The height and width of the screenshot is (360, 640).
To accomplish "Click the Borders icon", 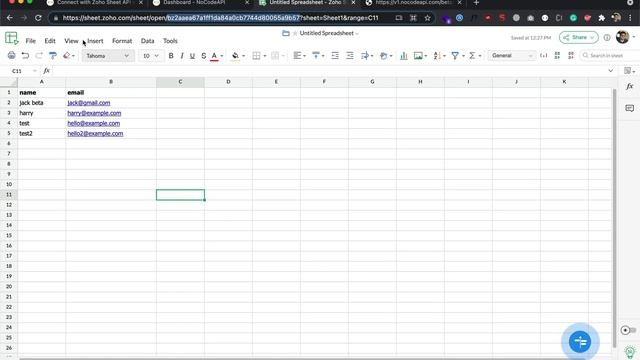I will coord(256,56).
